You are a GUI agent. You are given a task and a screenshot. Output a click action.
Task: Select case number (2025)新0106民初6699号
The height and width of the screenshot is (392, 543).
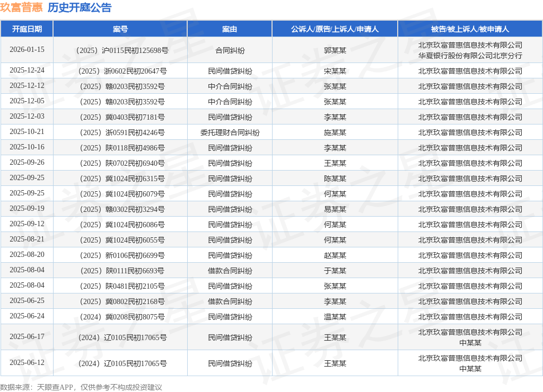pos(122,255)
